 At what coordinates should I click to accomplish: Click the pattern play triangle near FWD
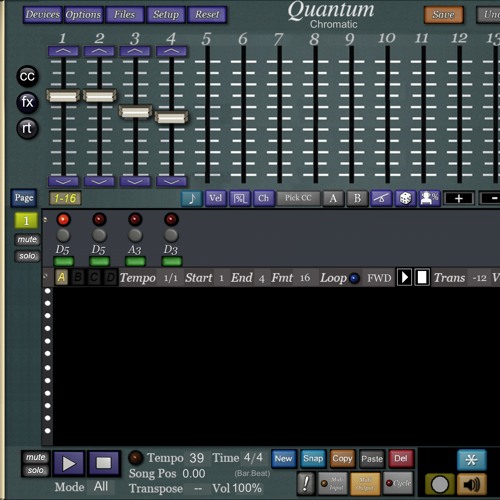404,277
